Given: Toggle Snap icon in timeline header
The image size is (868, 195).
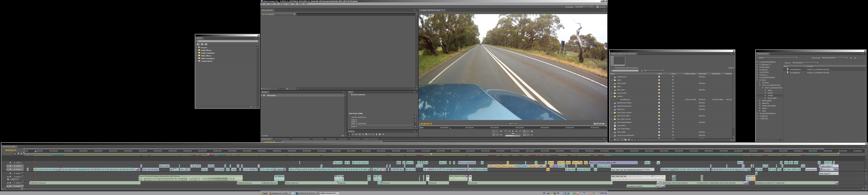Looking at the screenshot, I should [15, 154].
